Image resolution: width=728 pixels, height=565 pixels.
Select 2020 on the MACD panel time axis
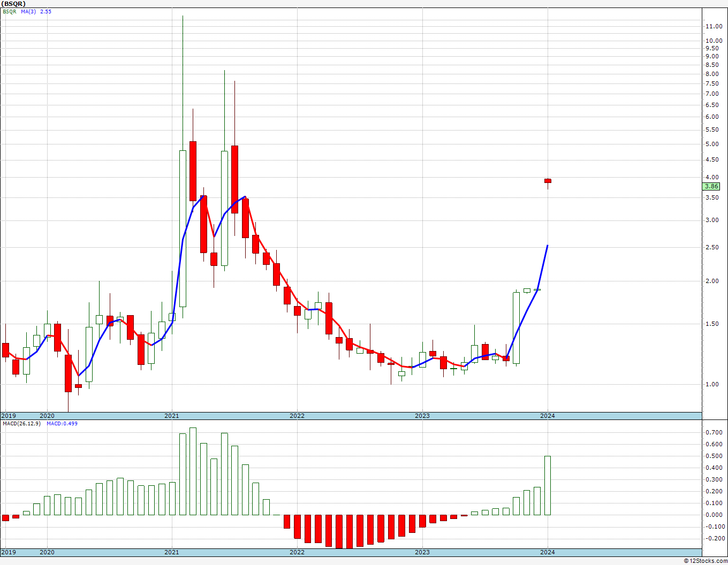tap(47, 552)
